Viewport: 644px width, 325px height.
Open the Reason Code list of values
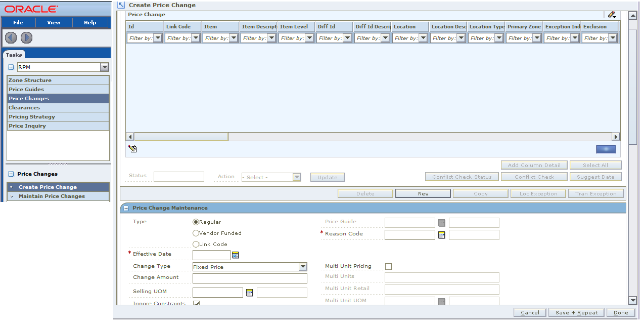(x=441, y=234)
